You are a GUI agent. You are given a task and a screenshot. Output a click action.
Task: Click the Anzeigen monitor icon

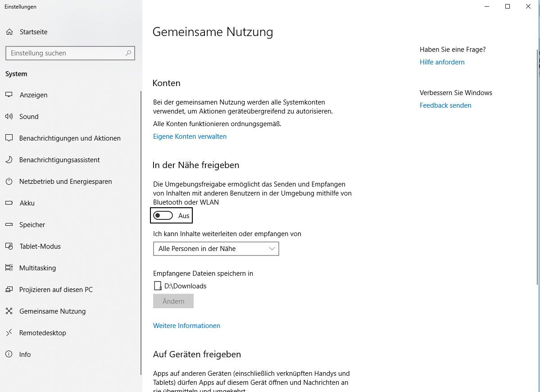pyautogui.click(x=9, y=95)
